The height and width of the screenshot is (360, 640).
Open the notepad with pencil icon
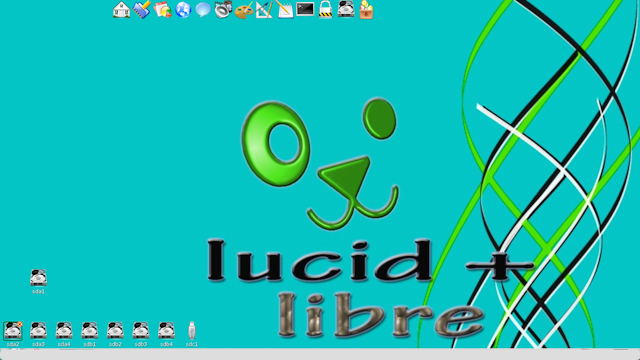coord(284,9)
